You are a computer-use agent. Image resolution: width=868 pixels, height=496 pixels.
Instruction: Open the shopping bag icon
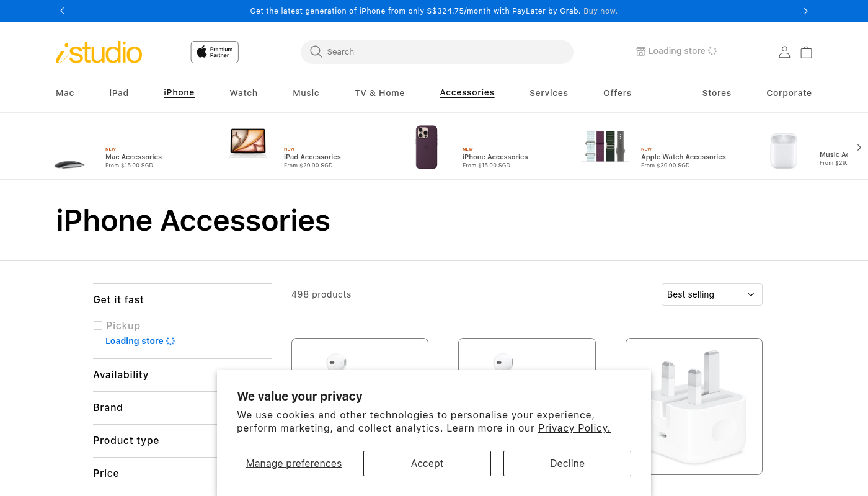[806, 52]
